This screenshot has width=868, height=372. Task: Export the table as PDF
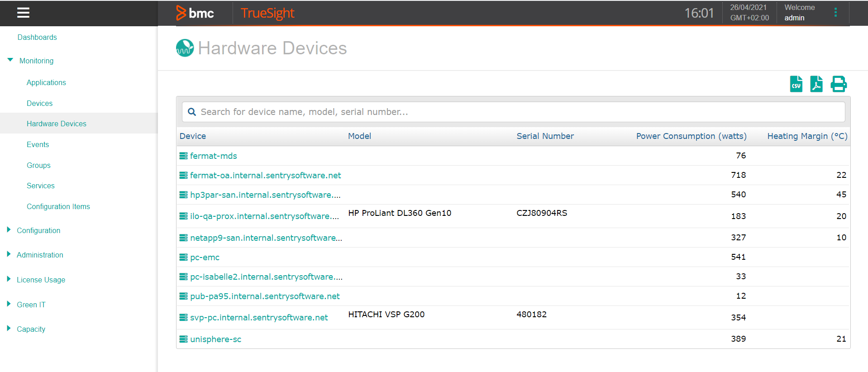[x=816, y=84]
